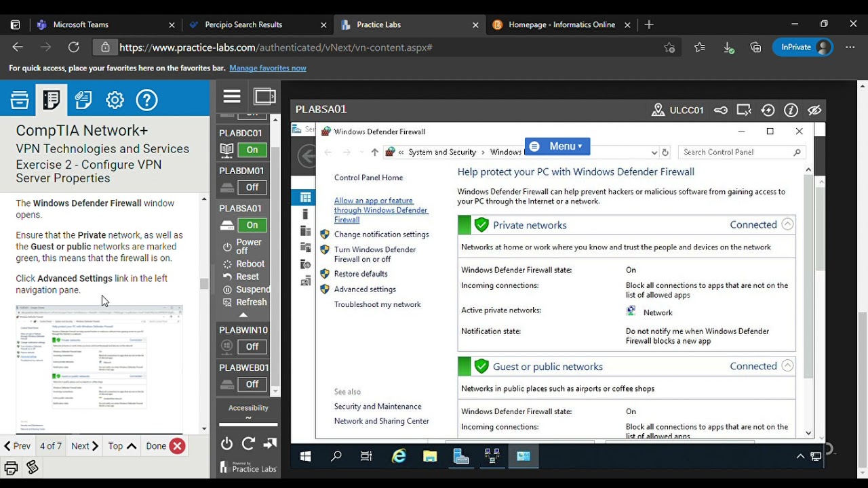Screen dimensions: 868x488
Task: Open the info icon in PLABSA01 header
Action: [x=791, y=110]
